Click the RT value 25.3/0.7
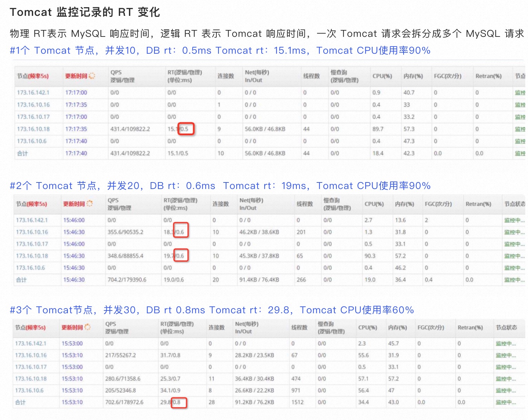This screenshot has width=528, height=420. point(170,378)
